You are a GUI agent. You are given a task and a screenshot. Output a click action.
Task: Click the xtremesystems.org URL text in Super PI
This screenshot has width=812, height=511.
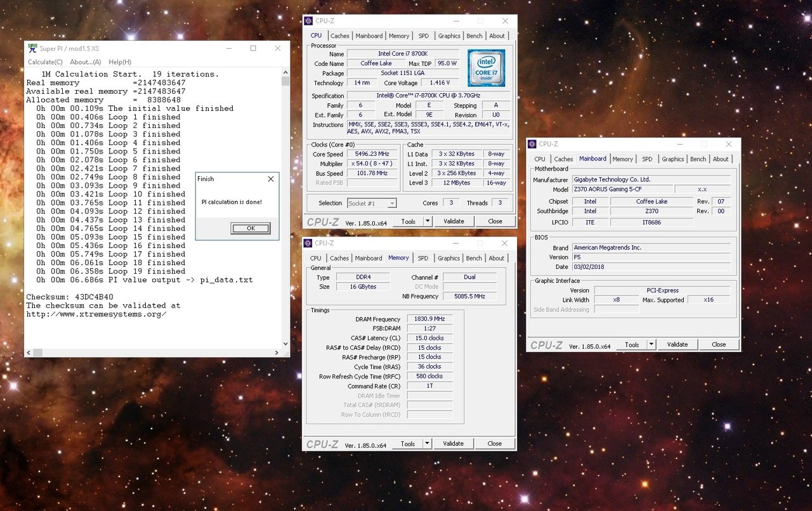(x=96, y=314)
